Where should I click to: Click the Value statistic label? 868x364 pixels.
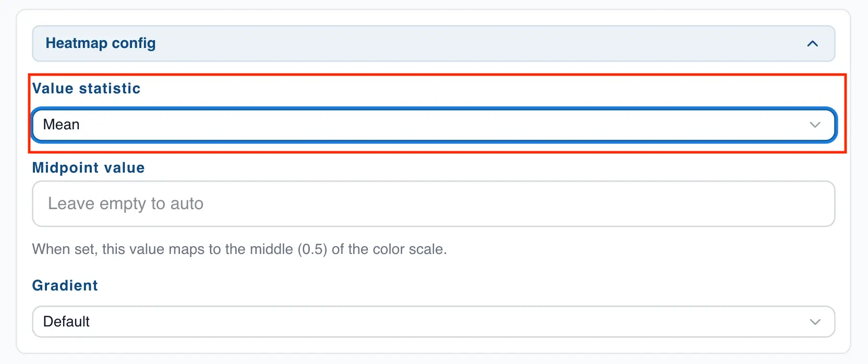coord(86,89)
